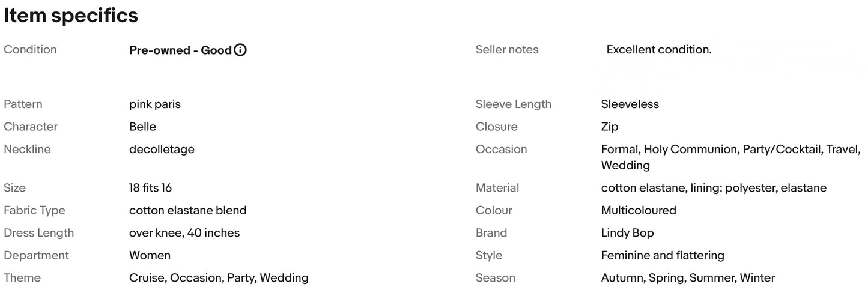Image resolution: width=868 pixels, height=299 pixels.
Task: Select the "Pre-owned - Good" condition text
Action: tap(180, 50)
